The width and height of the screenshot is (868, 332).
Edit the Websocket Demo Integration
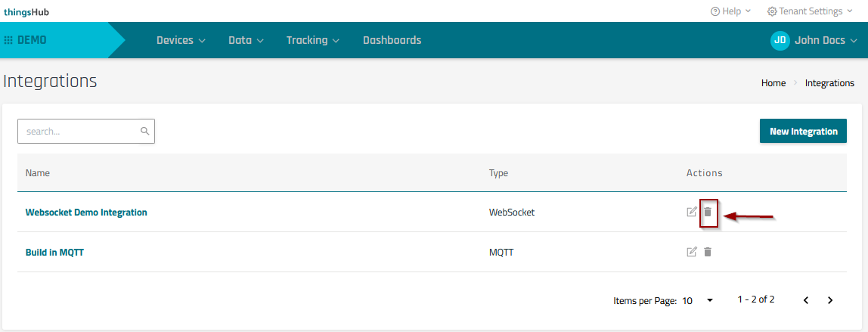(692, 213)
